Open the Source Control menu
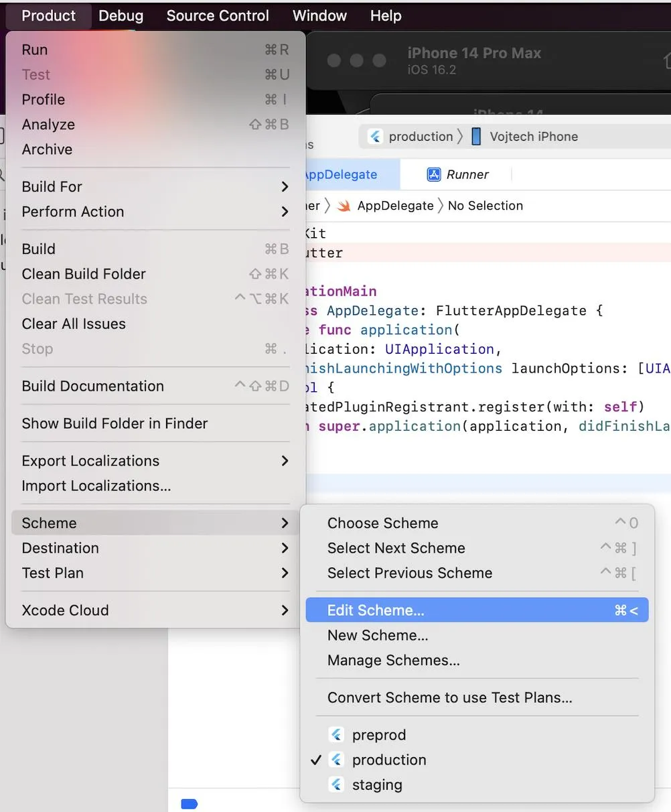The width and height of the screenshot is (671, 812). (218, 15)
